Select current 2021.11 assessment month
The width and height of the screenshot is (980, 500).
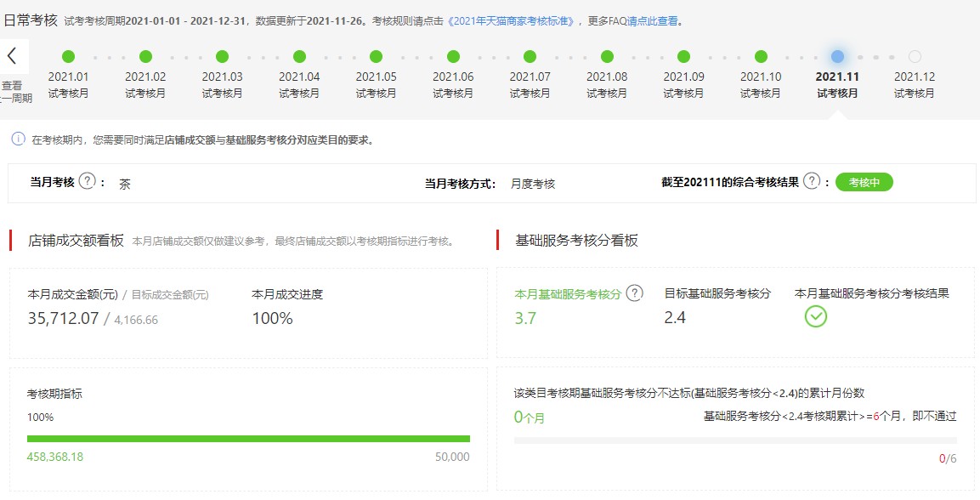click(837, 57)
